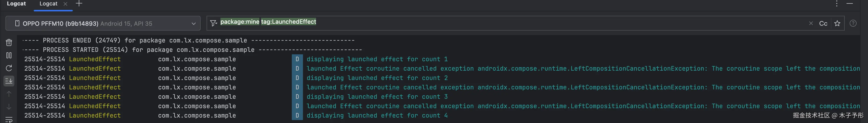Clear the filter text with X
This screenshot has height=123, width=868.
tap(811, 23)
